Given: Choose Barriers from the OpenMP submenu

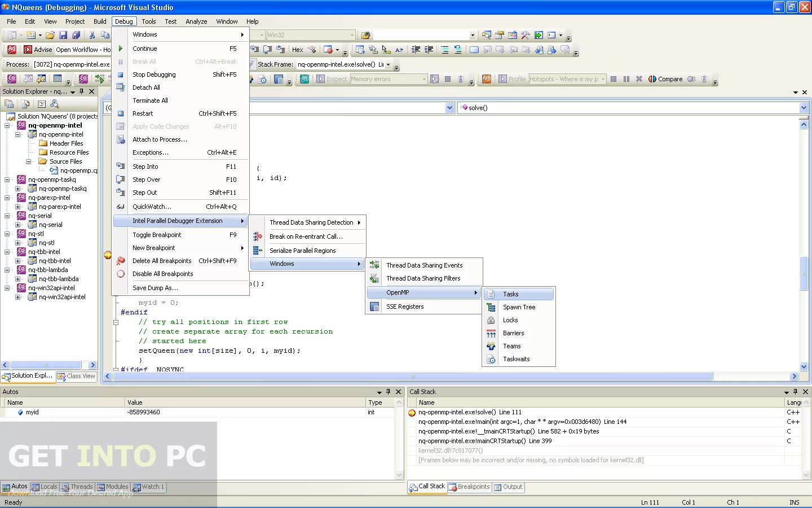Looking at the screenshot, I should click(519, 333).
